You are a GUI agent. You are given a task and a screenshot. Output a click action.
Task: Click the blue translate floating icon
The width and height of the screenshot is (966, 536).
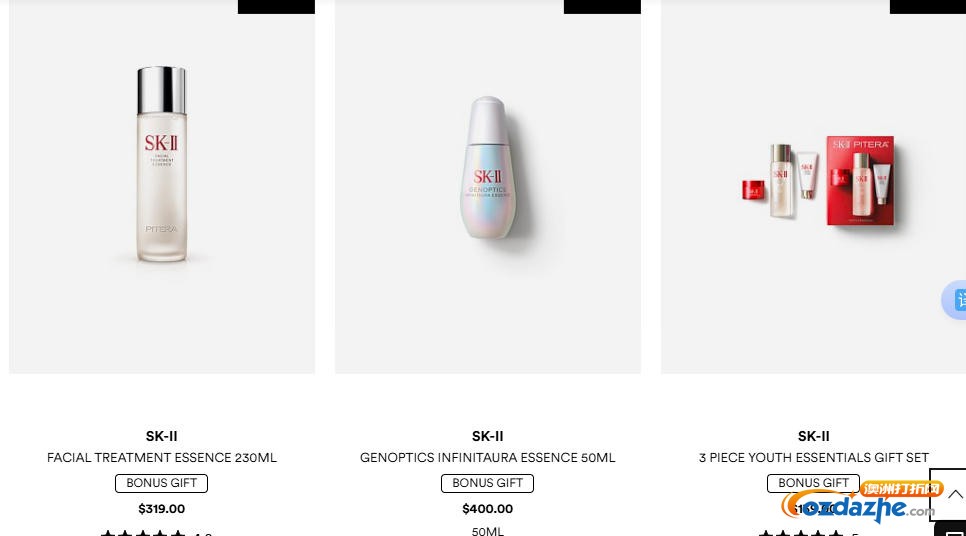coord(954,300)
